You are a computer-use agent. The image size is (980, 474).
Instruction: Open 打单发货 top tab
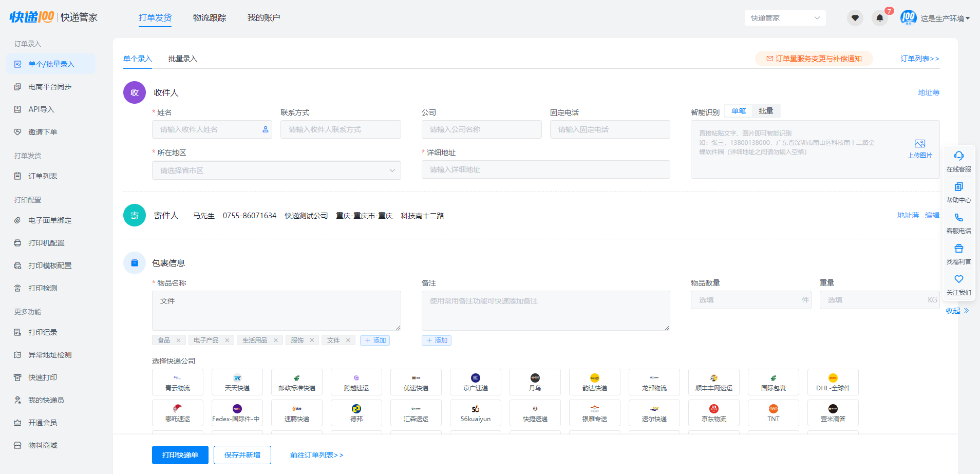[155, 18]
